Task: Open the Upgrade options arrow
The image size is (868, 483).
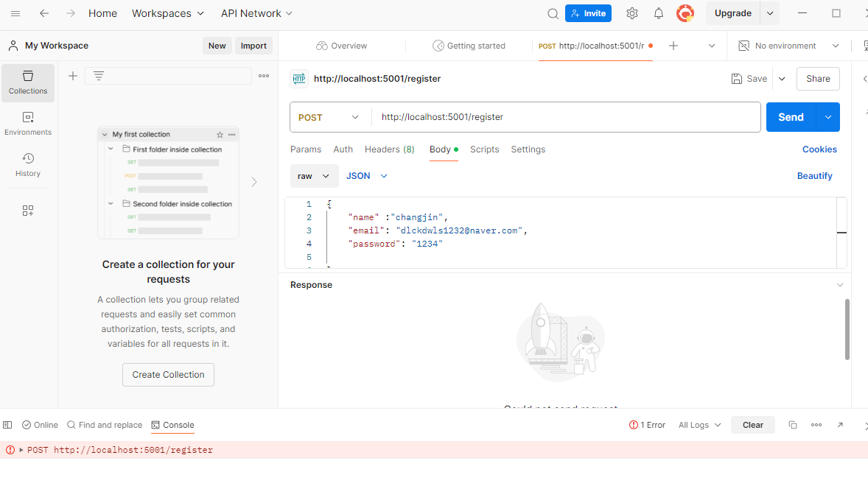Action: click(770, 13)
